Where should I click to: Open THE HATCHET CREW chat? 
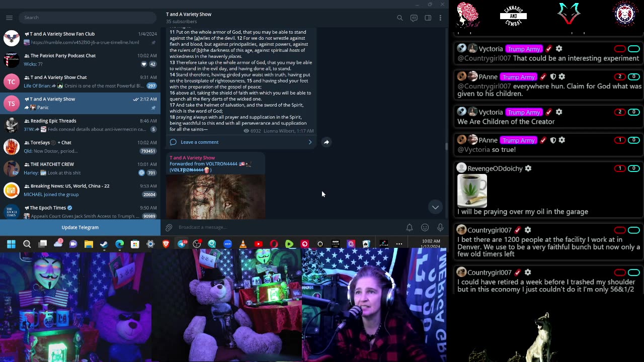tap(80, 168)
